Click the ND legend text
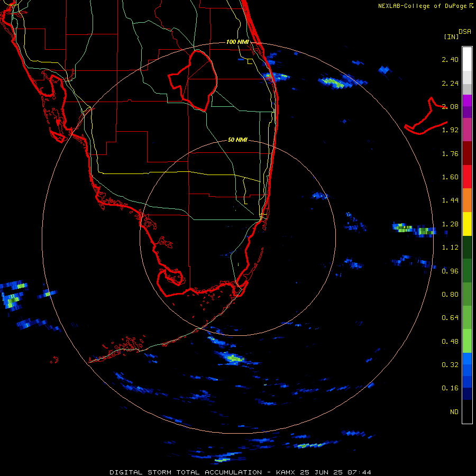 (x=454, y=411)
